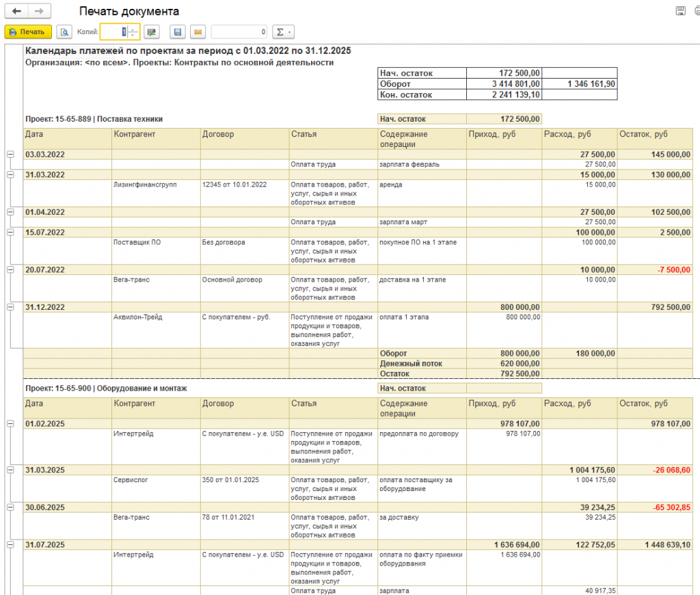Click the copies spinner arrows
This screenshot has width=700, height=595.
pos(133,31)
